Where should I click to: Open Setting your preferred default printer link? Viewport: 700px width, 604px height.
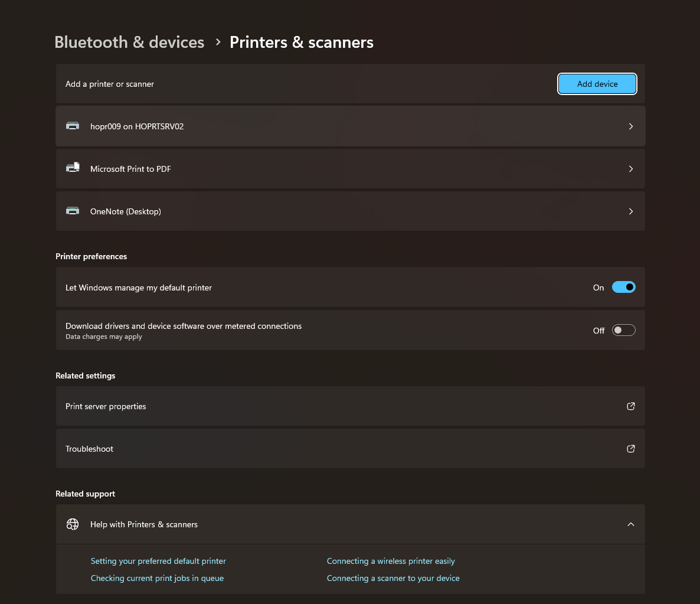tap(158, 561)
